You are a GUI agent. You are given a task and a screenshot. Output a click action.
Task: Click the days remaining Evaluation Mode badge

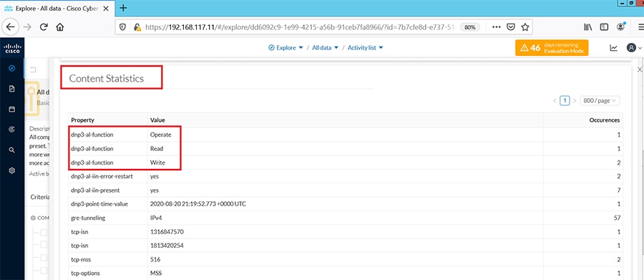[552, 48]
